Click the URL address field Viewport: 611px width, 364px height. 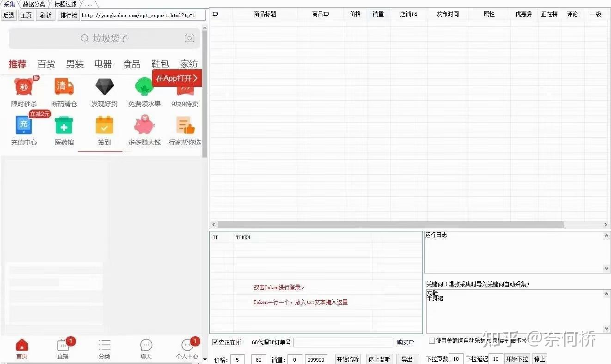pyautogui.click(x=143, y=15)
